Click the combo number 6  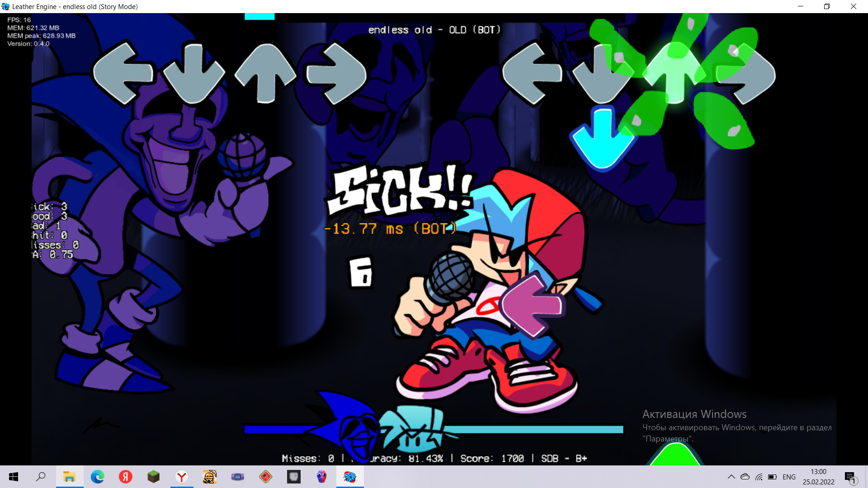pyautogui.click(x=361, y=272)
